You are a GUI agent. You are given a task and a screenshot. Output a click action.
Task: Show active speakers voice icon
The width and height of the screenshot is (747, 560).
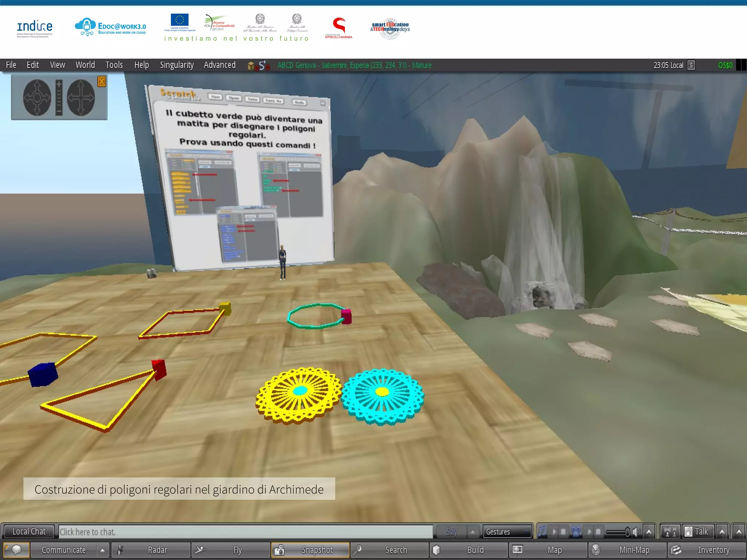coord(670,532)
